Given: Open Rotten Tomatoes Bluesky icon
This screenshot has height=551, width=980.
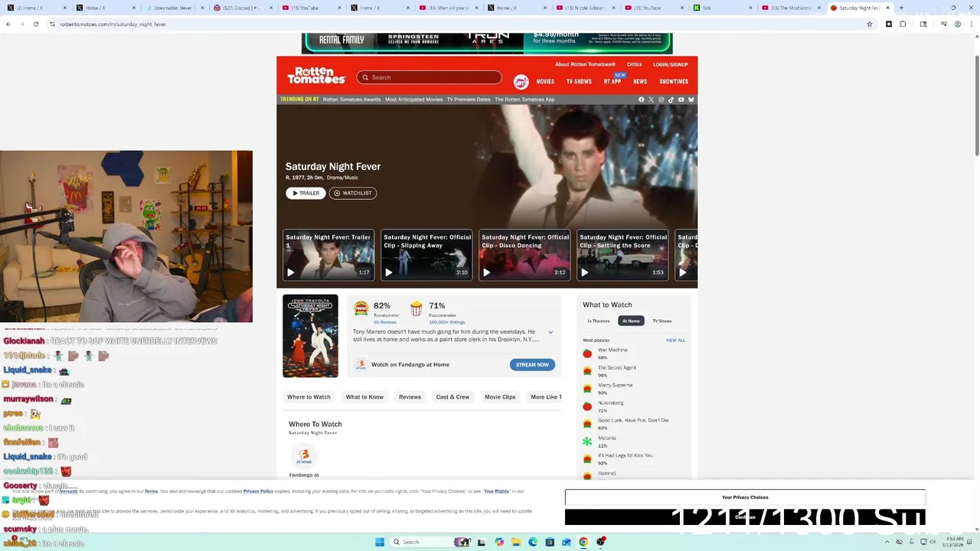Looking at the screenshot, I should (x=691, y=99).
